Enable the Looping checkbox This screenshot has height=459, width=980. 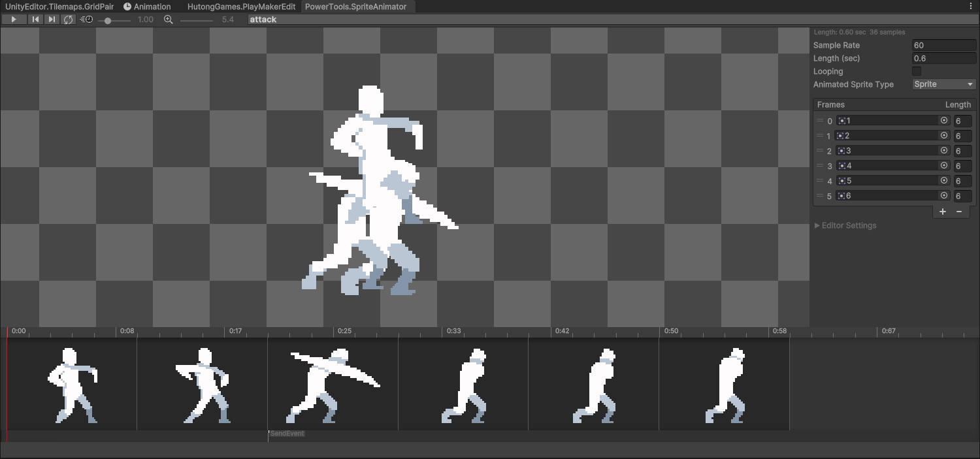point(916,71)
